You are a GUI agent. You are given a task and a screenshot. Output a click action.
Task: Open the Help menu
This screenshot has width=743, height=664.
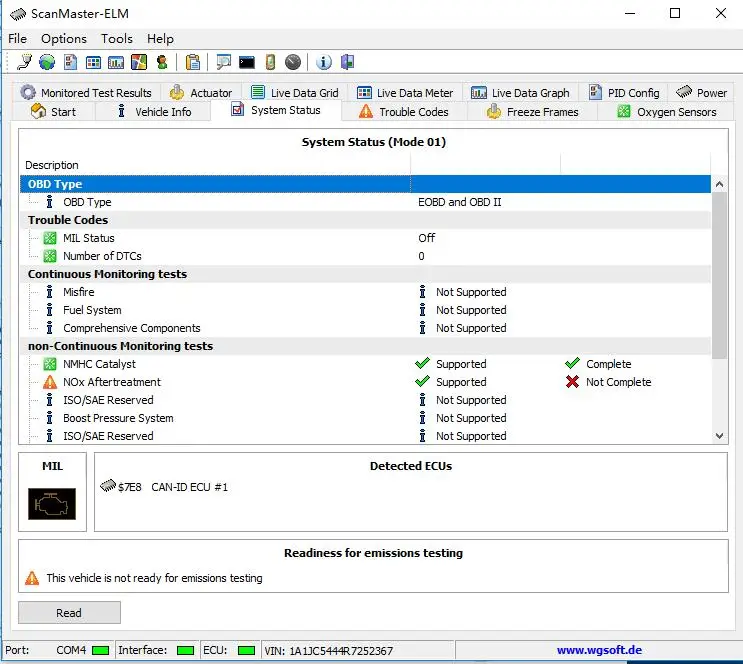tap(160, 39)
